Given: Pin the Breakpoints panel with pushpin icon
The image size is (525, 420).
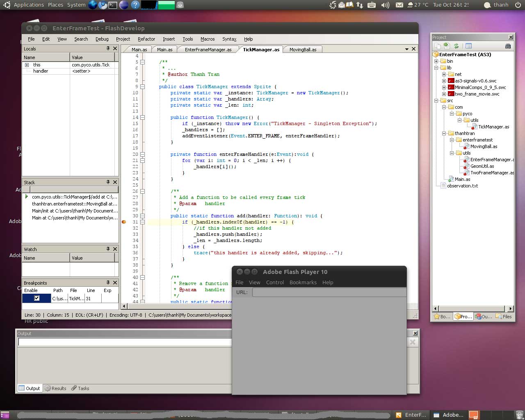Looking at the screenshot, I should click(x=108, y=283).
